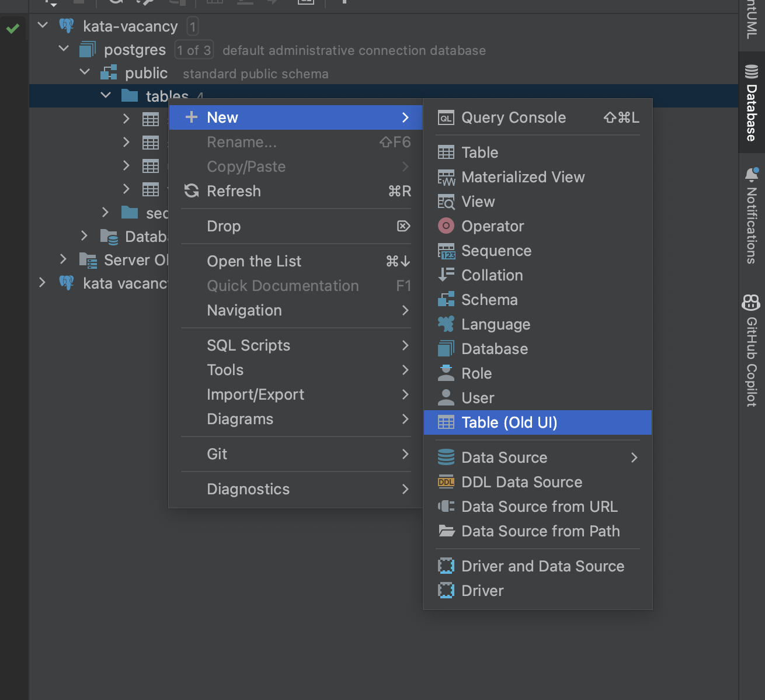Open the GitHub Copilot sidebar icon
This screenshot has width=765, height=700.
(751, 302)
